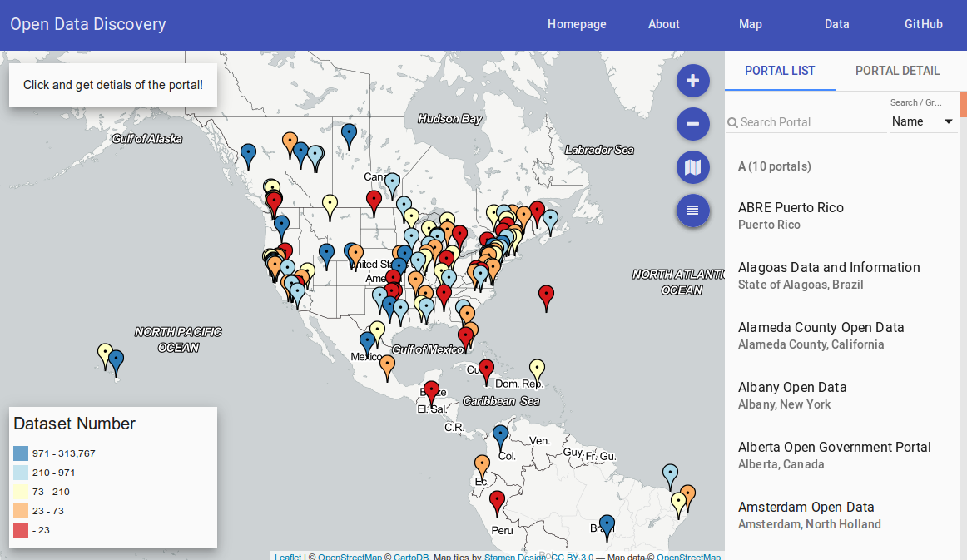The image size is (967, 560).
Task: Go to GitHub from the top navigation
Action: pyautogui.click(x=923, y=24)
